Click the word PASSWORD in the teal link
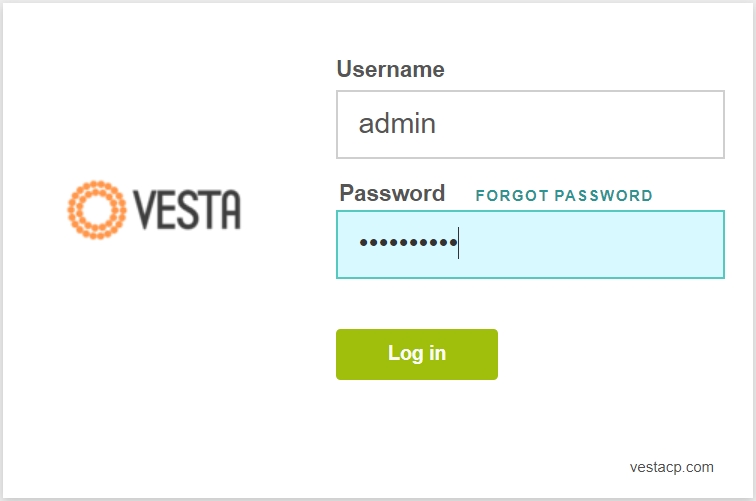The height and width of the screenshot is (501, 756). tap(604, 195)
